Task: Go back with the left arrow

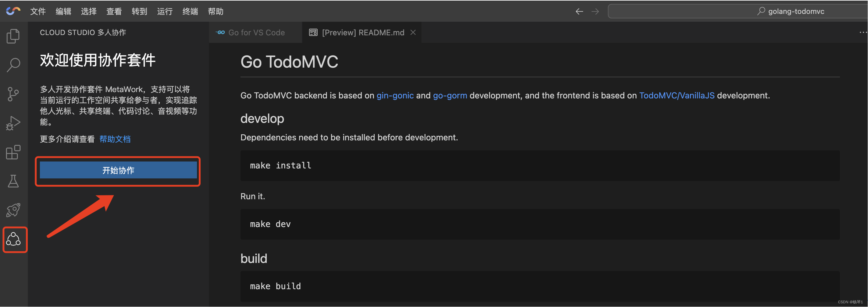Action: 579,12
